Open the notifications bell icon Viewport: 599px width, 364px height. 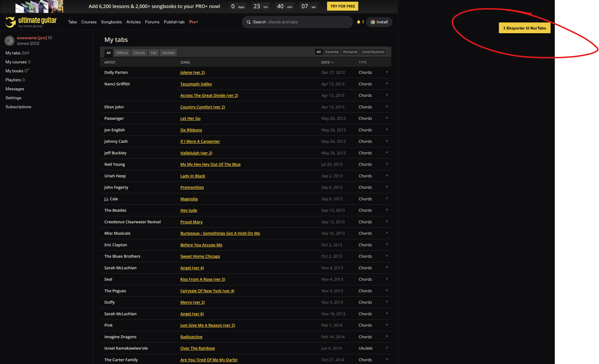point(359,22)
